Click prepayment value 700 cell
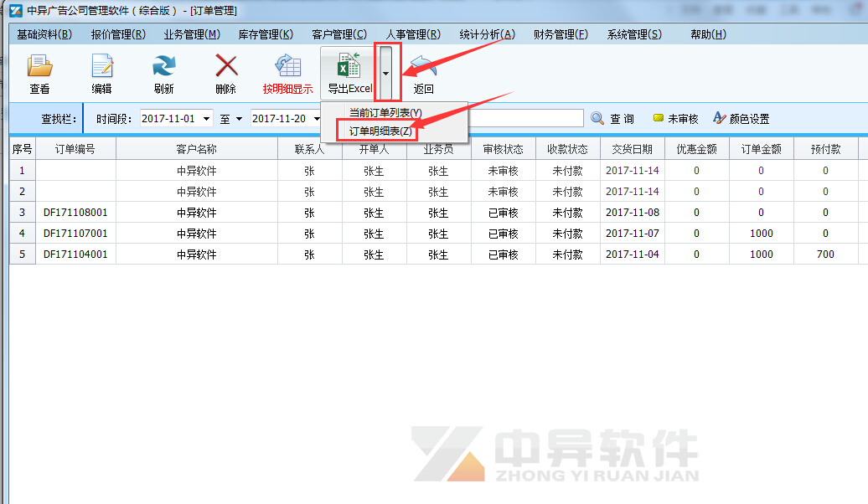 [x=825, y=255]
